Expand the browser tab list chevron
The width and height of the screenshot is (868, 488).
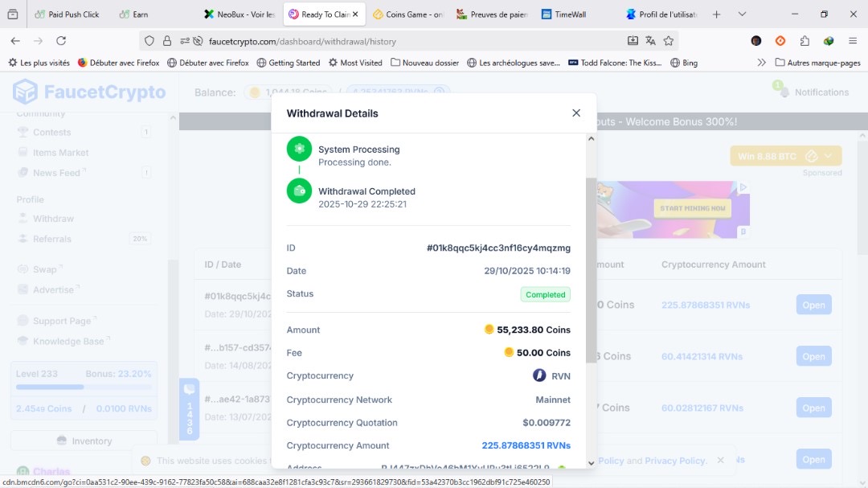coord(740,14)
